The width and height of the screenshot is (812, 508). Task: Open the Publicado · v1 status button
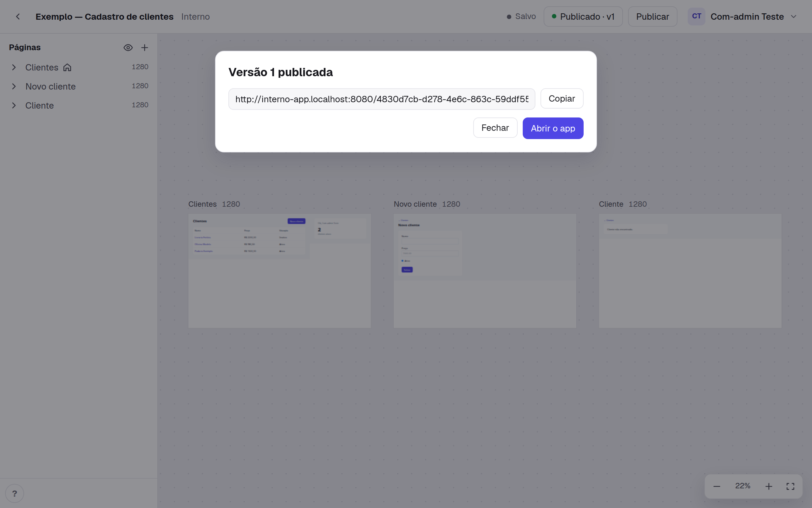coord(583,17)
